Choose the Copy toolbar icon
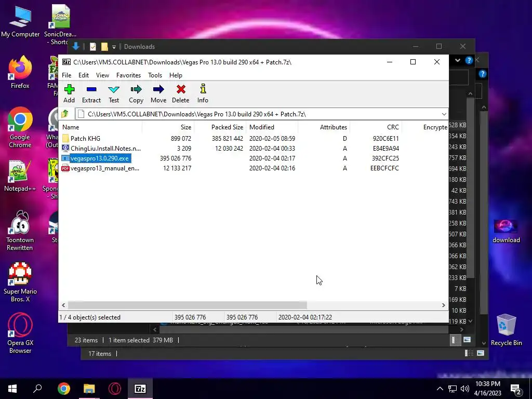 tap(136, 94)
